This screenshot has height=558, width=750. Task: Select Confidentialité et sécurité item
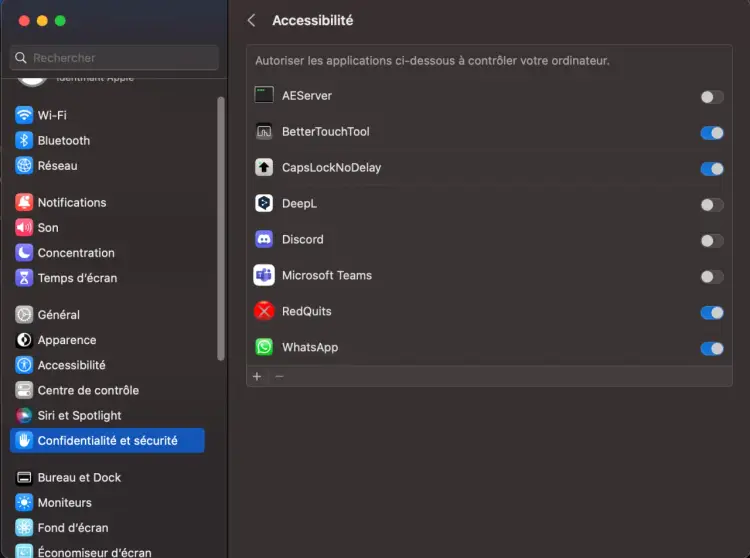(107, 440)
